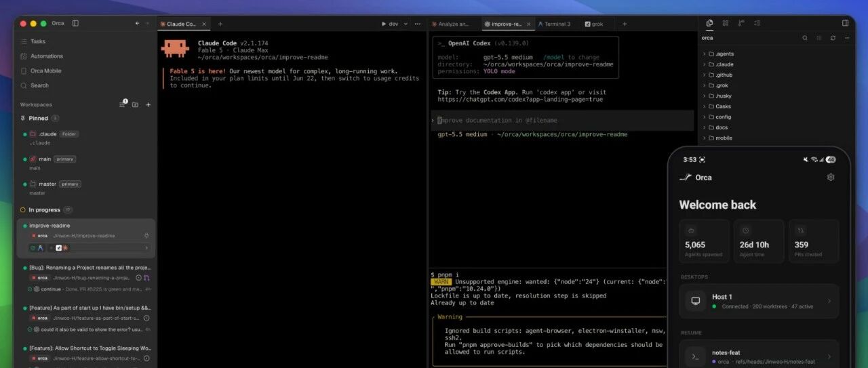This screenshot has height=368, width=868.
Task: Select the main primary workspace
Action: tap(87, 163)
